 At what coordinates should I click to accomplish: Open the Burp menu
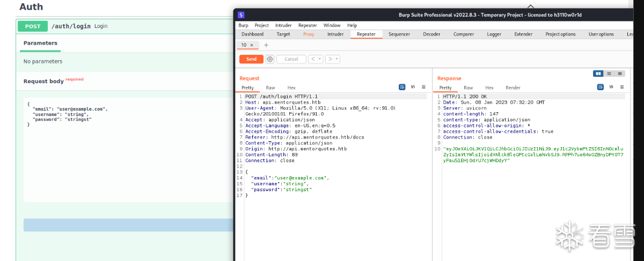pyautogui.click(x=243, y=25)
